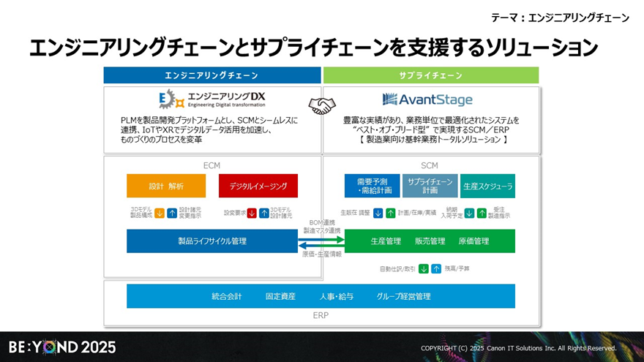Click the orange down arrow under 設計 解析
This screenshot has height=362, width=644.
[159, 214]
